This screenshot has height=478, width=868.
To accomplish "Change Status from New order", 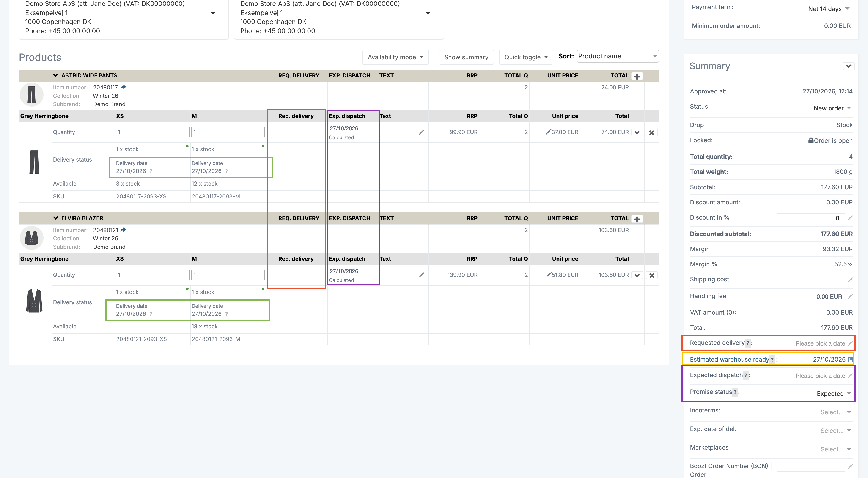I will 832,108.
